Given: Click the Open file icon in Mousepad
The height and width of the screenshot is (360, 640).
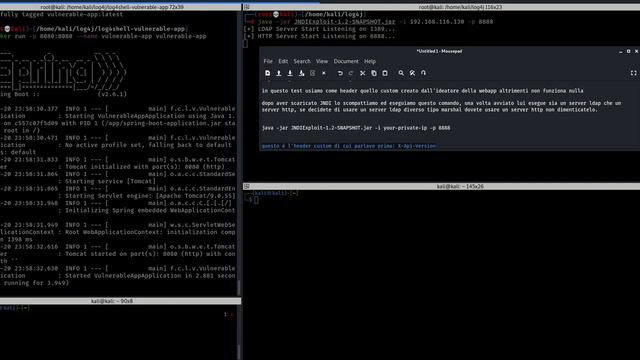Looking at the screenshot, I should 279,73.
